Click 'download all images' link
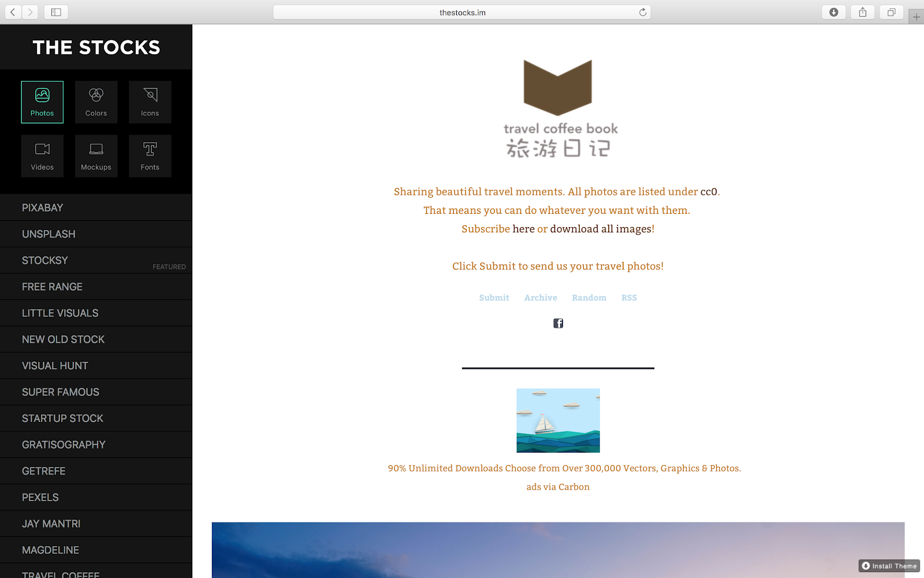924x578 pixels. [601, 229]
